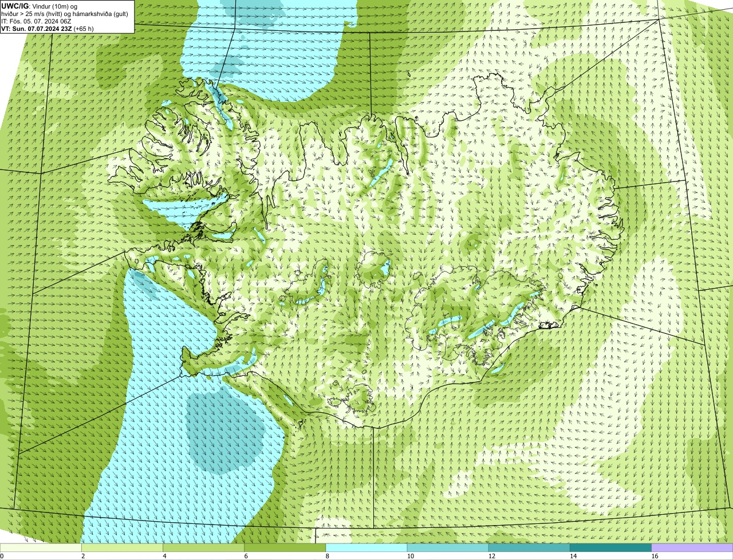Viewport: 733px width, 560px height.
Task: Click the scale label '2'
Action: [x=83, y=556]
